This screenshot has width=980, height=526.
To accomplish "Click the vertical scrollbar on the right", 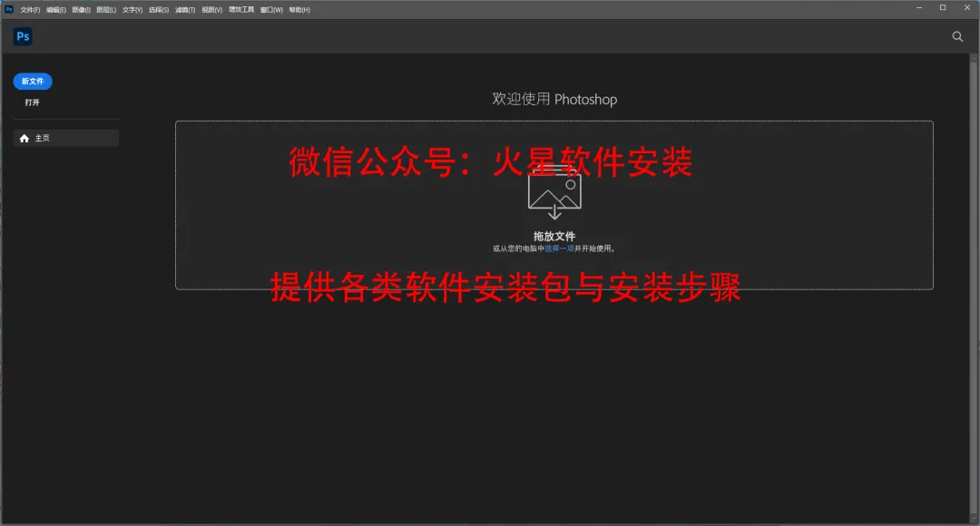I will 973,288.
